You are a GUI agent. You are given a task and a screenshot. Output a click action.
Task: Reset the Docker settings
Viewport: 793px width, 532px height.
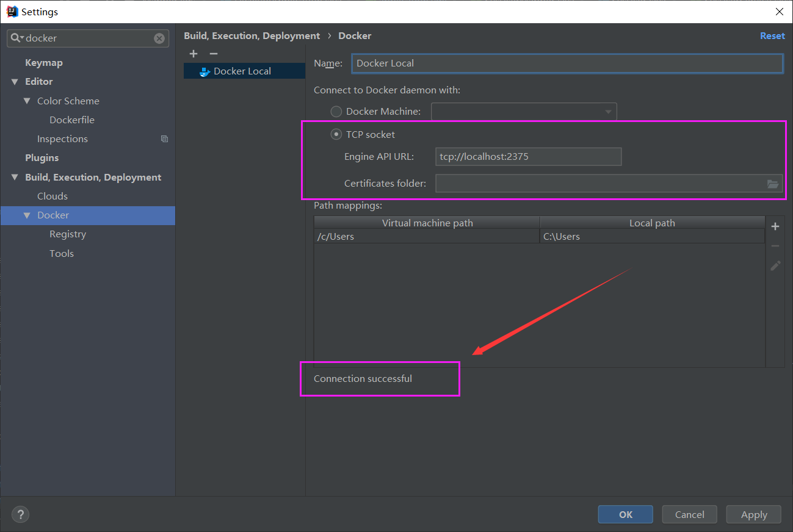772,35
